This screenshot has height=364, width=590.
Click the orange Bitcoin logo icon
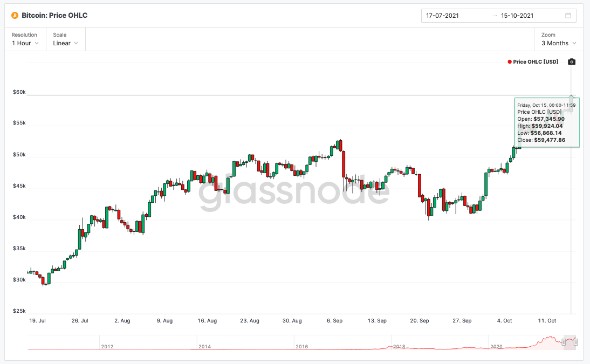click(x=15, y=16)
